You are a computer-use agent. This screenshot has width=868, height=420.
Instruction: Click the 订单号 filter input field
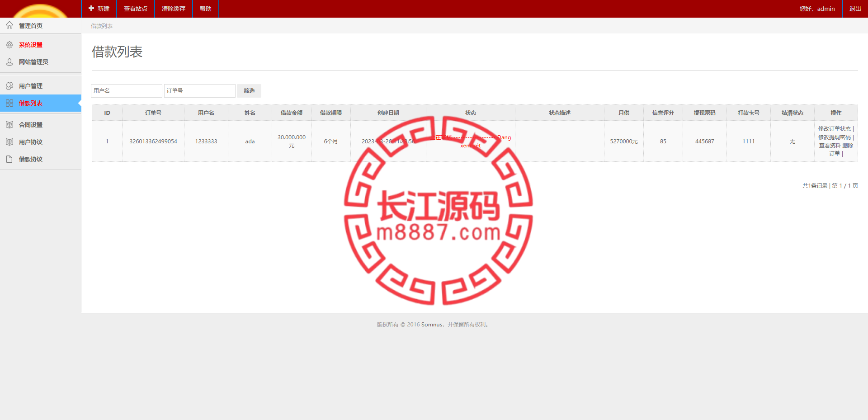pos(200,91)
